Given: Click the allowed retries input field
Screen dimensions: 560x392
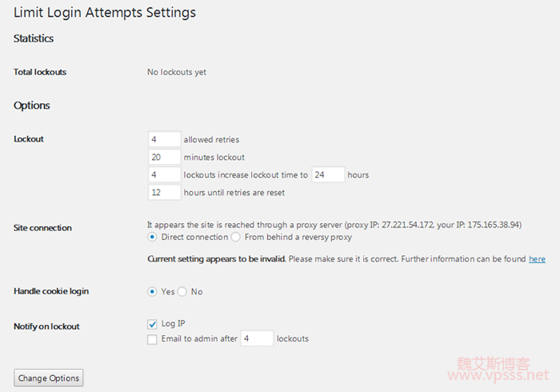Looking at the screenshot, I should pyautogui.click(x=164, y=139).
